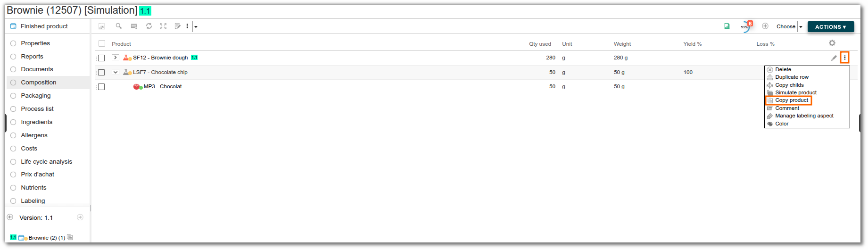
Task: Open the column settings gear icon
Action: [x=832, y=43]
